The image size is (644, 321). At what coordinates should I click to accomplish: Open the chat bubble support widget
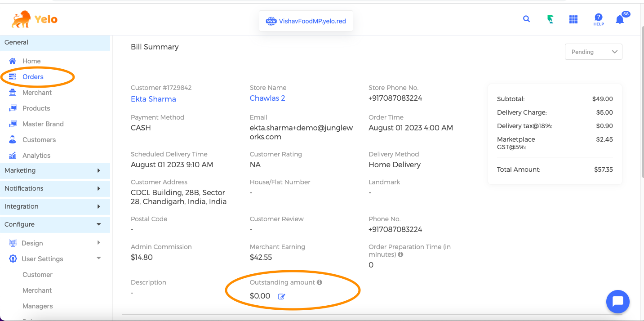tap(617, 302)
